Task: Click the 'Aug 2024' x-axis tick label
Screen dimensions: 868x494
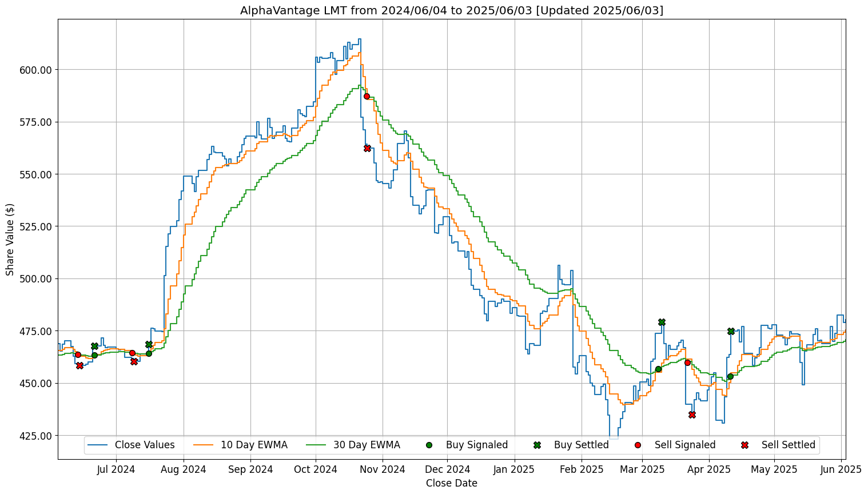Action: [x=184, y=470]
